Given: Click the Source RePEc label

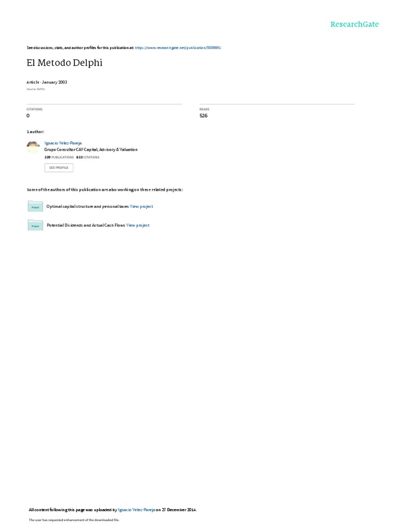Looking at the screenshot, I should click(36, 89).
